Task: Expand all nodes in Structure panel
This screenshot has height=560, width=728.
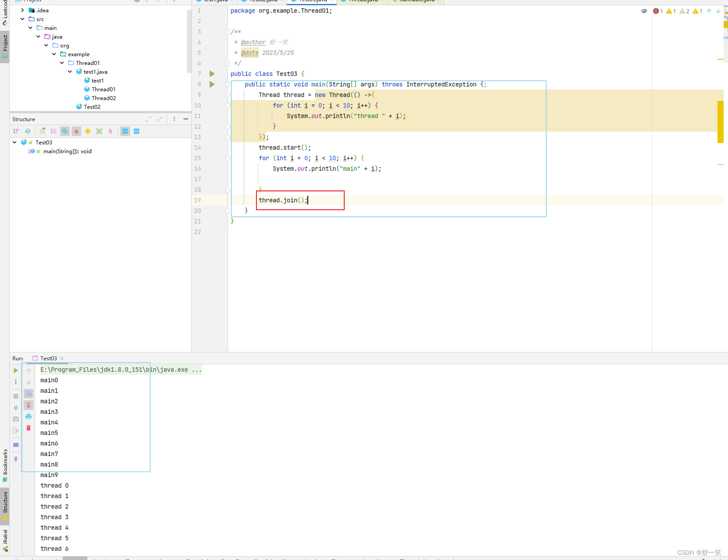Action: (148, 119)
